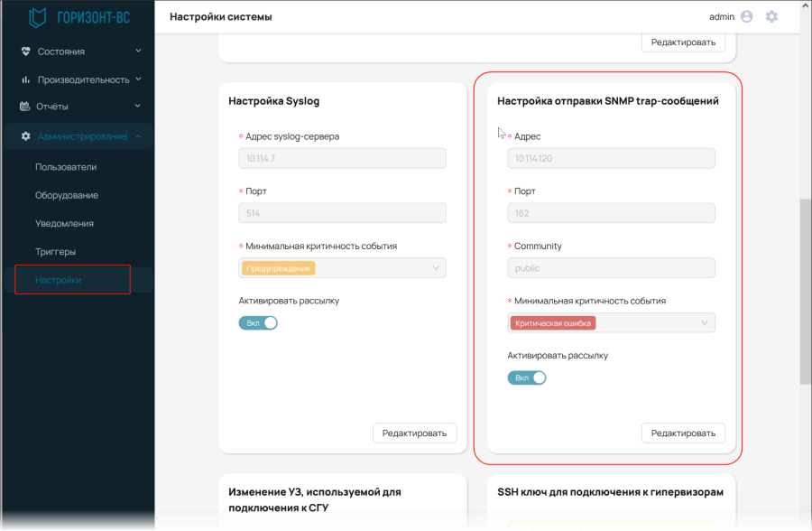The height and width of the screenshot is (531, 812).
Task: Click the page vertical scrollbar thumb
Action: pos(806,291)
